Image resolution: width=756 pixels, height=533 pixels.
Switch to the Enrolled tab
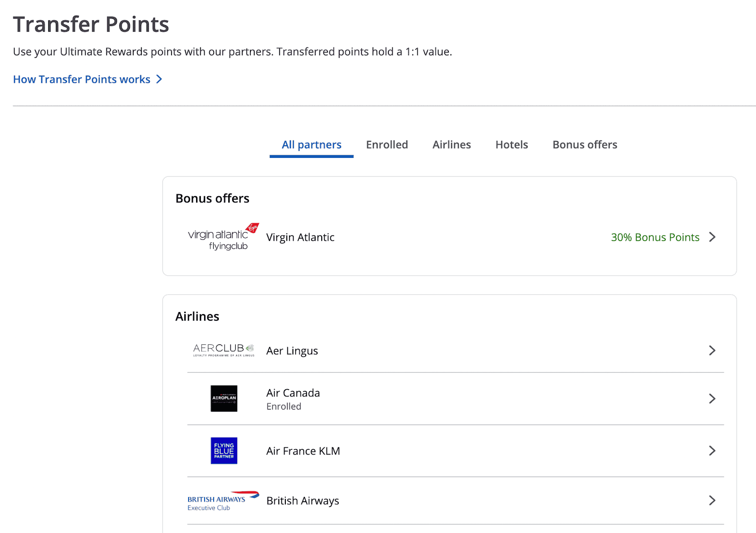click(387, 145)
